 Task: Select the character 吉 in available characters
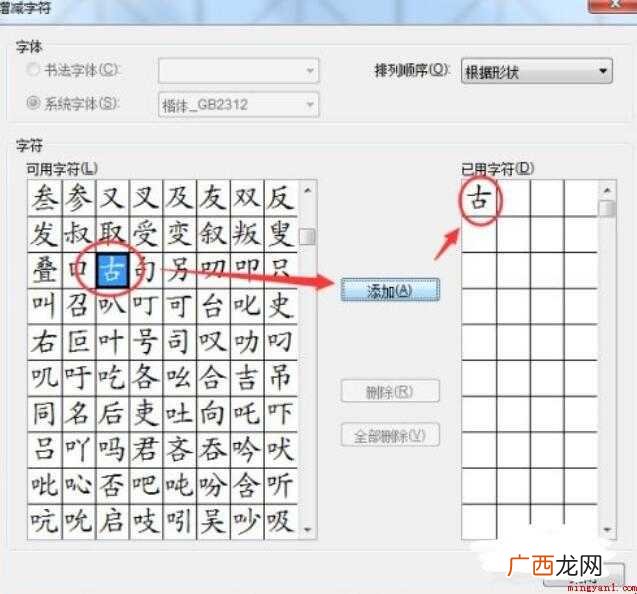click(247, 378)
